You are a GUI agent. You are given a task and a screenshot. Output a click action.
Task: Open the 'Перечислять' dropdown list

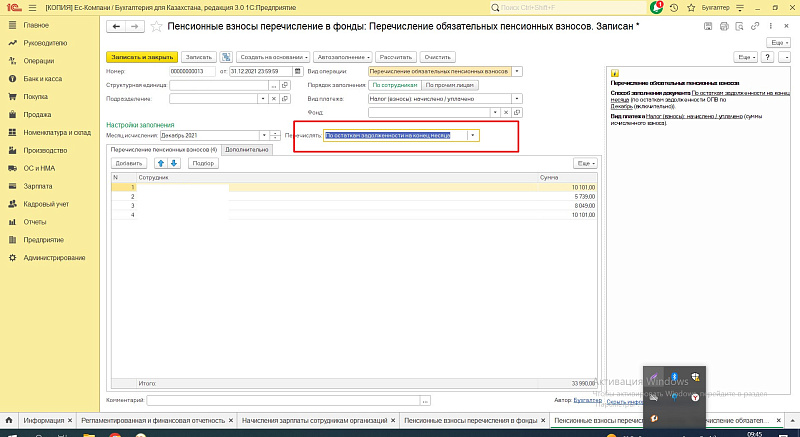473,135
